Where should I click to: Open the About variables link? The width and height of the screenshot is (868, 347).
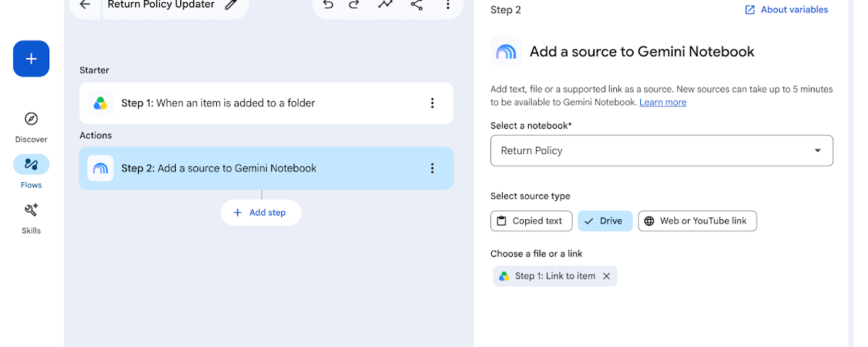[786, 9]
